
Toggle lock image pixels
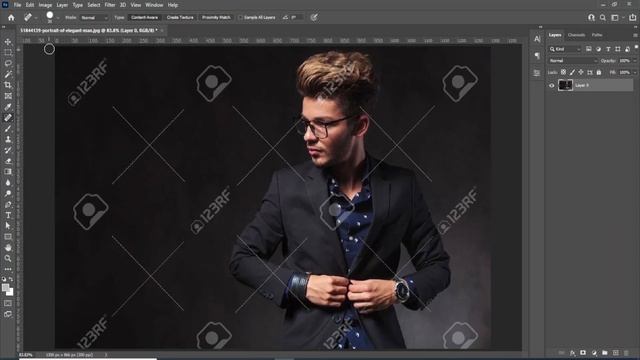click(x=572, y=72)
